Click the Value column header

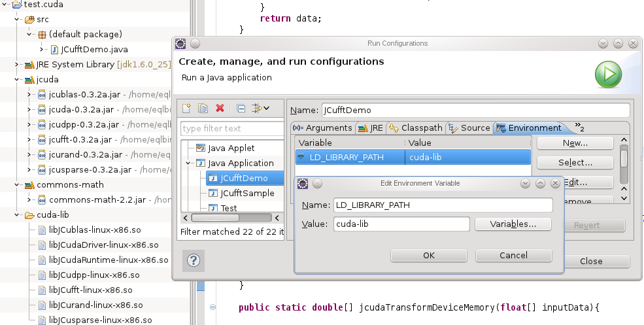click(468, 143)
